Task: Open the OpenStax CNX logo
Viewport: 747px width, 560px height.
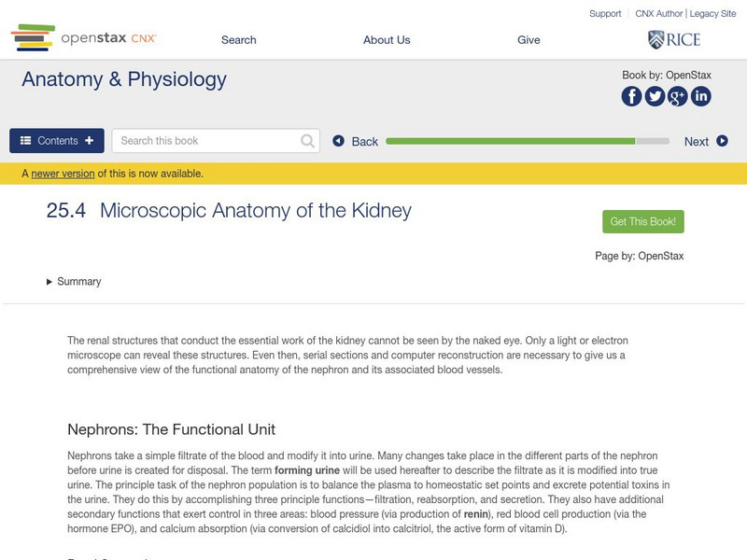Action: [84, 38]
